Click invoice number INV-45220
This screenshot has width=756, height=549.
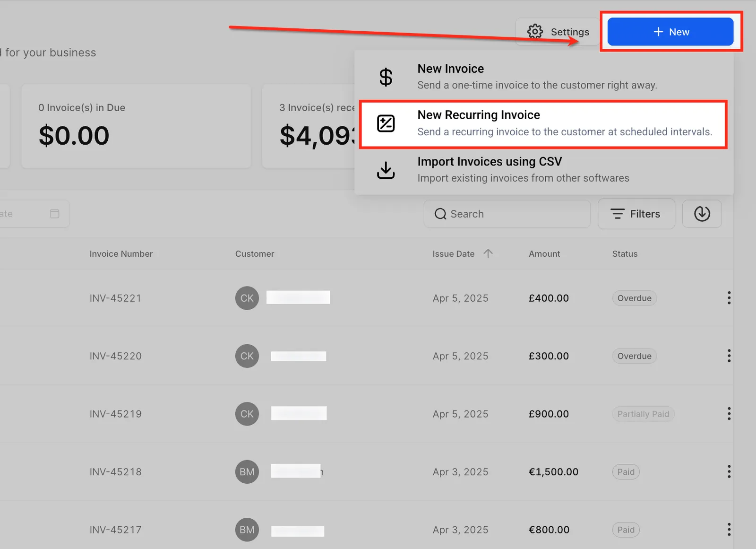point(116,356)
